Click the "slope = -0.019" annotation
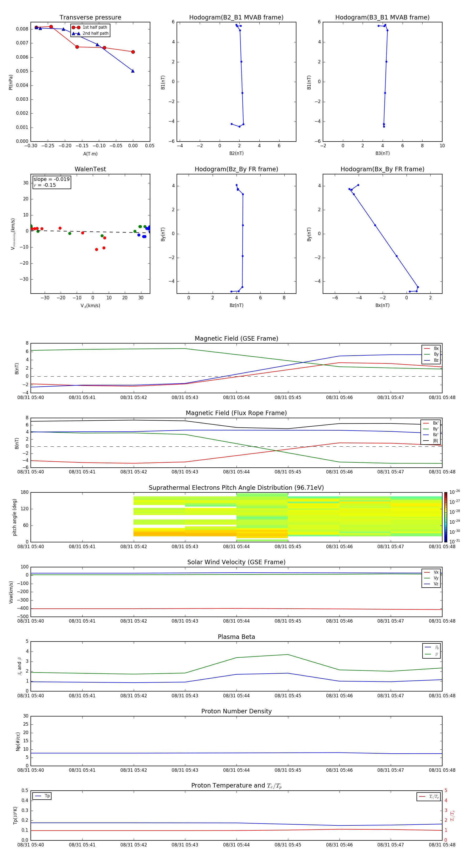 click(52, 179)
